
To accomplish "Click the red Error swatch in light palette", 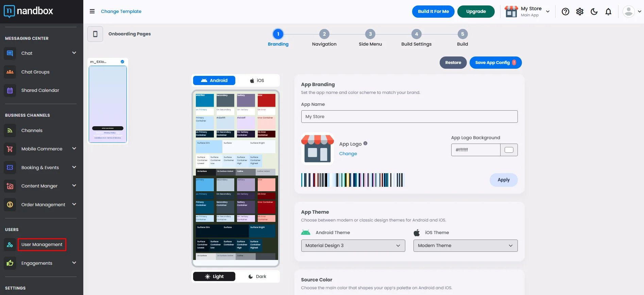I will tap(266, 100).
